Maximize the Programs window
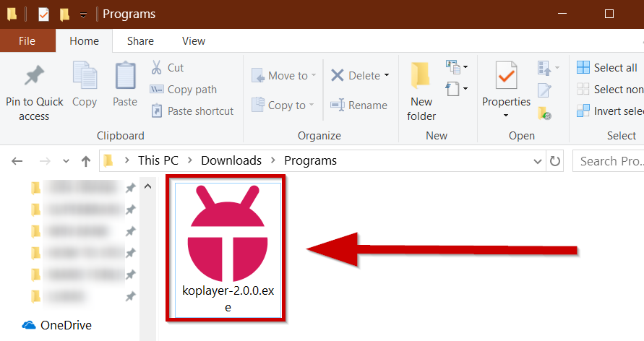This screenshot has height=341, width=644. pyautogui.click(x=609, y=14)
